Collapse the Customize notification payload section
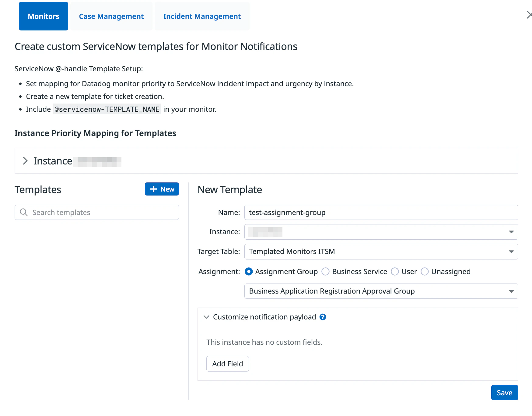 (x=206, y=317)
